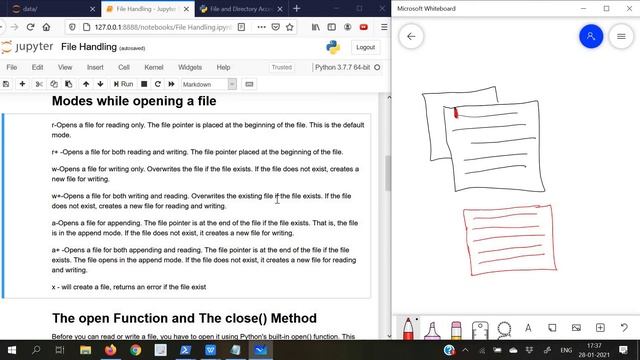Click the address bar URL field
The image size is (640, 360).
pos(163,27)
